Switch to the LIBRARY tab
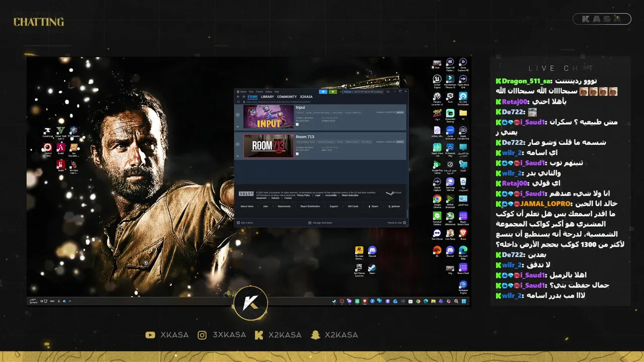This screenshot has height=362, width=644. tap(267, 97)
